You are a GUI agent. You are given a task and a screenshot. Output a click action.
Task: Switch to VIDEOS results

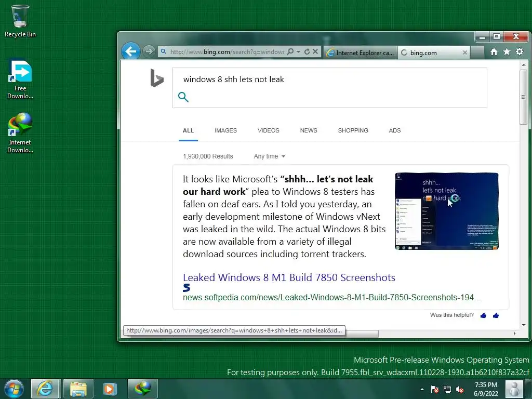pyautogui.click(x=269, y=130)
